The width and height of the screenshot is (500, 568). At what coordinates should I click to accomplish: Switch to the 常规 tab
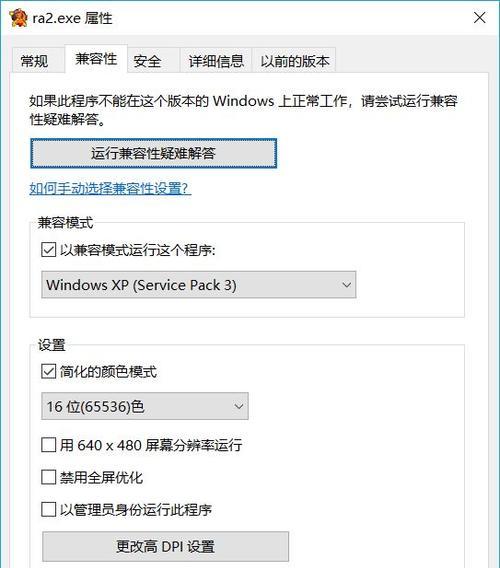[x=34, y=60]
